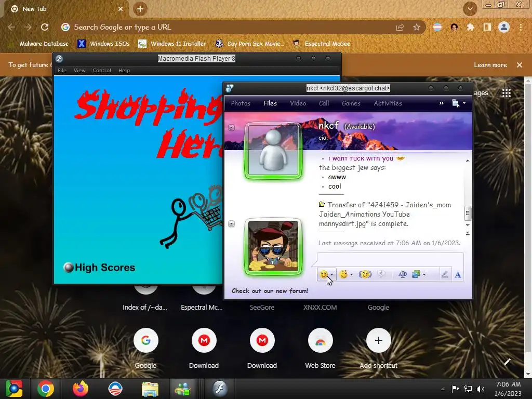Viewport: 532px width, 399px height.
Task: Reload the page in Chrome
Action: tap(45, 27)
